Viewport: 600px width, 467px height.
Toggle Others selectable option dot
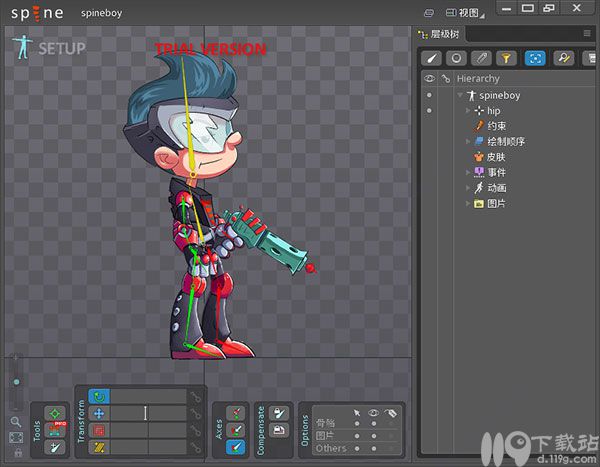[357, 448]
